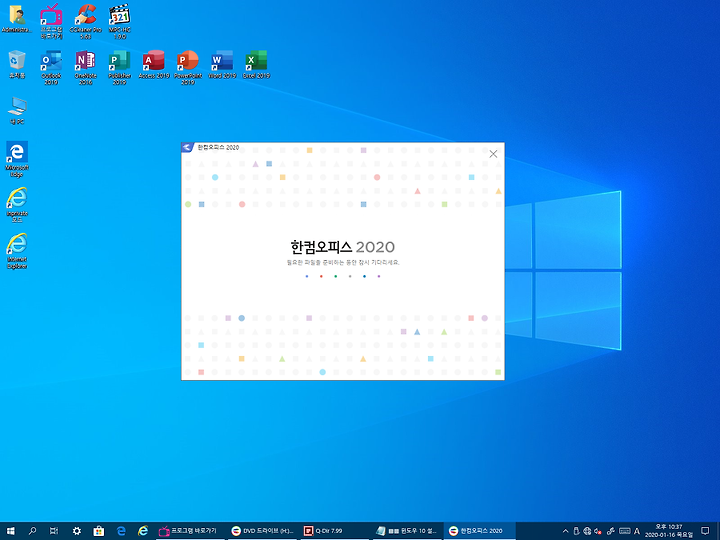Select the Hancom Office 2020 taskbar button
720x540 pixels.
pyautogui.click(x=479, y=531)
